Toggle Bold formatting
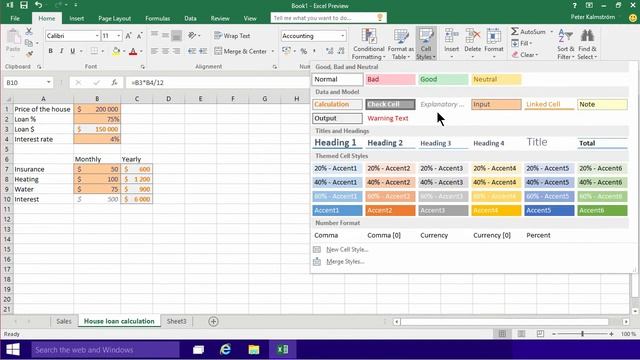The width and height of the screenshot is (640, 360). pos(50,51)
